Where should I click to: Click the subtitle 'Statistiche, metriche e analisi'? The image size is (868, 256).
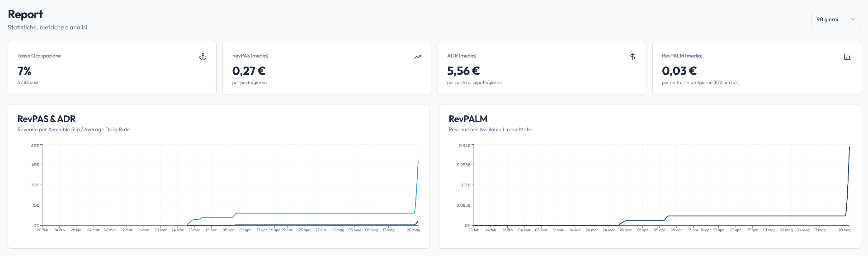(47, 27)
